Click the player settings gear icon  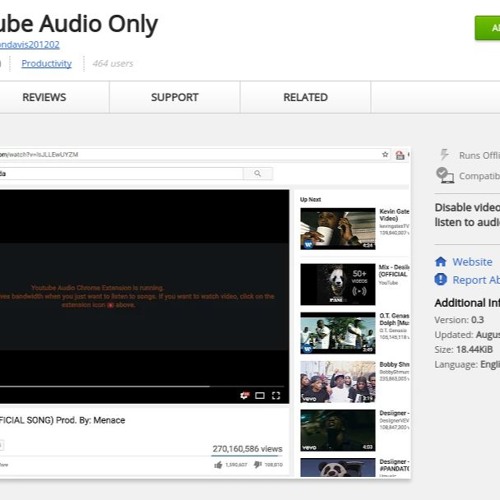click(x=244, y=396)
